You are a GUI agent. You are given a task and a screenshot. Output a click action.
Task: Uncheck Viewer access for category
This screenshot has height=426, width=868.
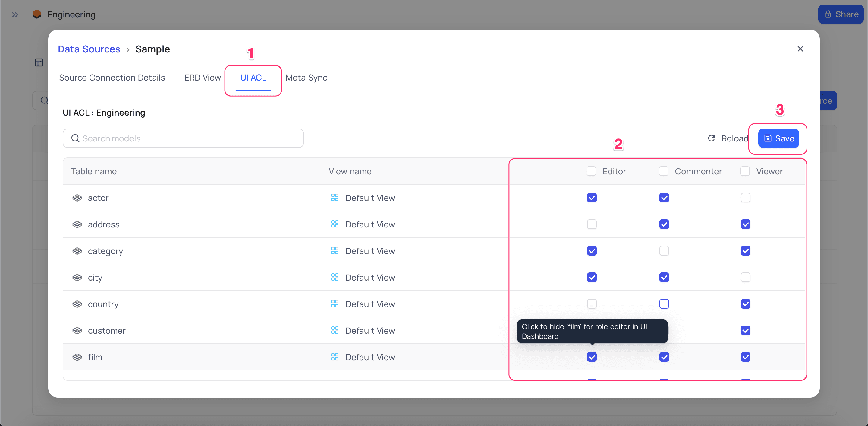point(745,251)
